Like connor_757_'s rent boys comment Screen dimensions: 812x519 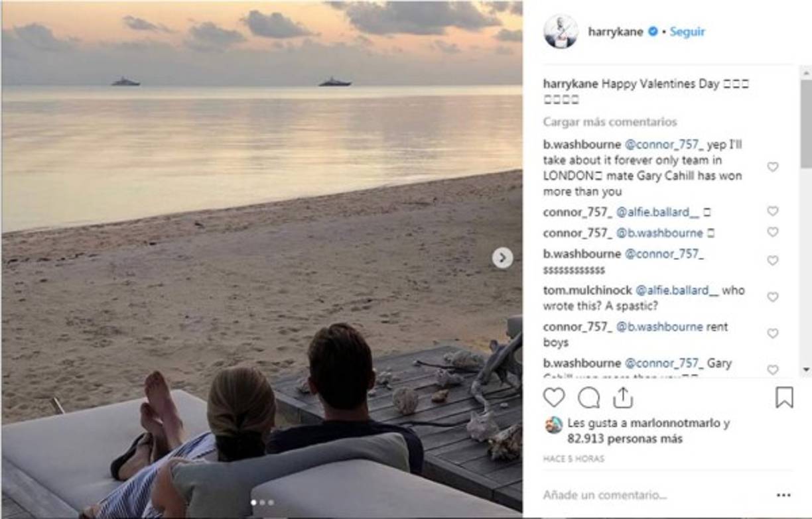772,333
